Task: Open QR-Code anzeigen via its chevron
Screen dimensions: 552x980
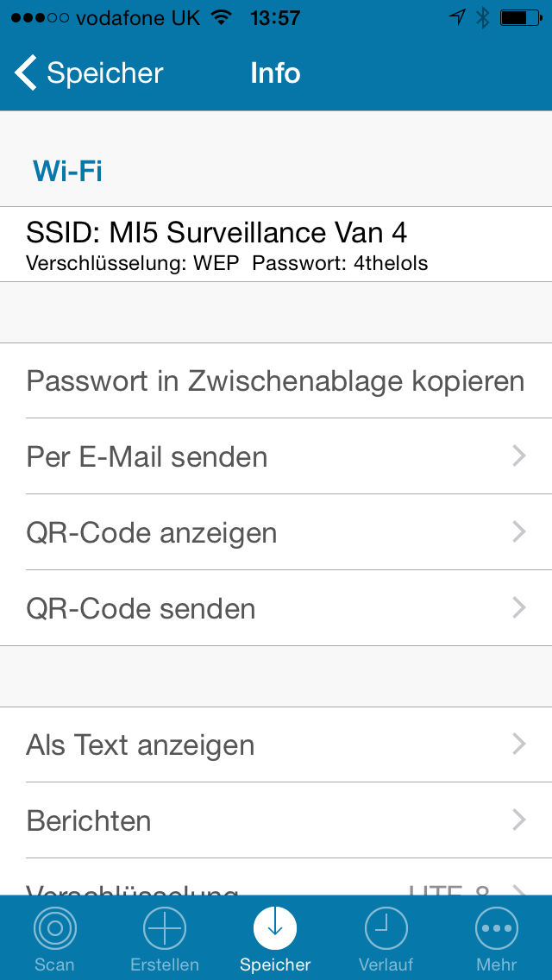Action: (519, 532)
